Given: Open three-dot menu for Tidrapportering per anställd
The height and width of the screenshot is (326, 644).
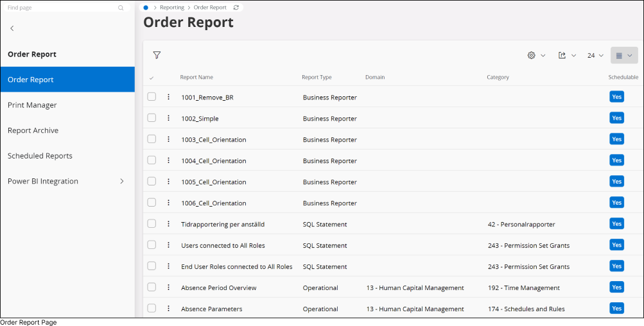Looking at the screenshot, I should coord(169,224).
